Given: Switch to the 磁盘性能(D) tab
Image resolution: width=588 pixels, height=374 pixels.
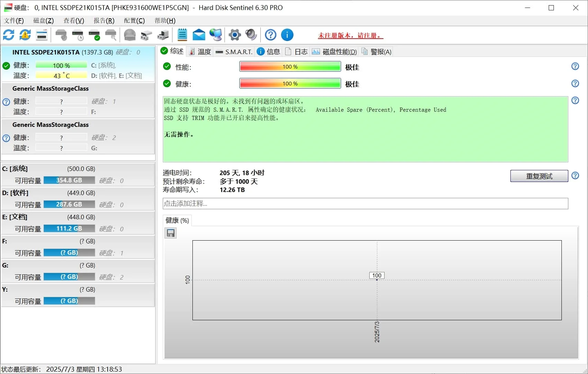Looking at the screenshot, I should pyautogui.click(x=334, y=52).
